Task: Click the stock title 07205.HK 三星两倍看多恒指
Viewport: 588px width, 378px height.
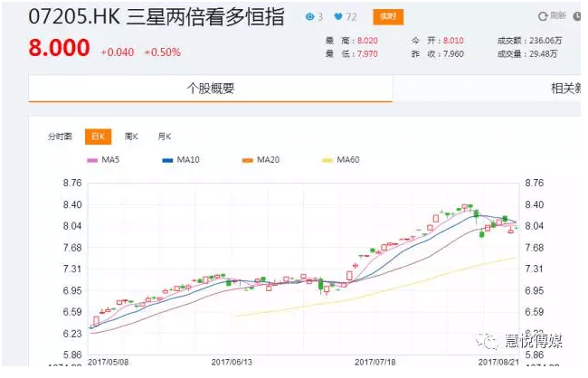Action: click(x=156, y=17)
